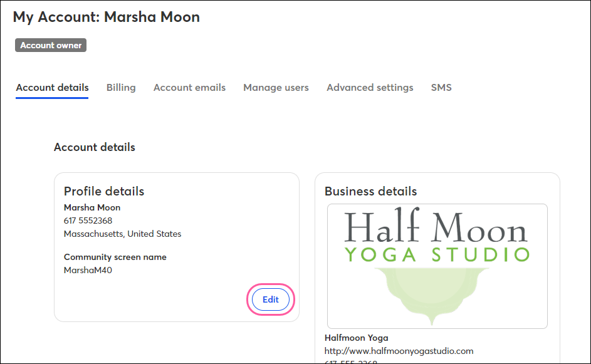
Task: Click the Account owner badge
Action: click(x=51, y=45)
